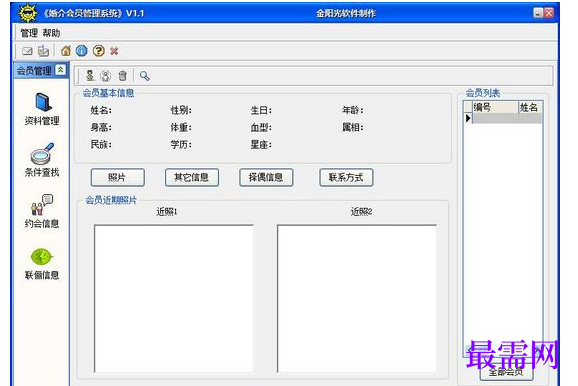Click the edit member circular person icon
This screenshot has height=386, width=578.
[x=106, y=76]
